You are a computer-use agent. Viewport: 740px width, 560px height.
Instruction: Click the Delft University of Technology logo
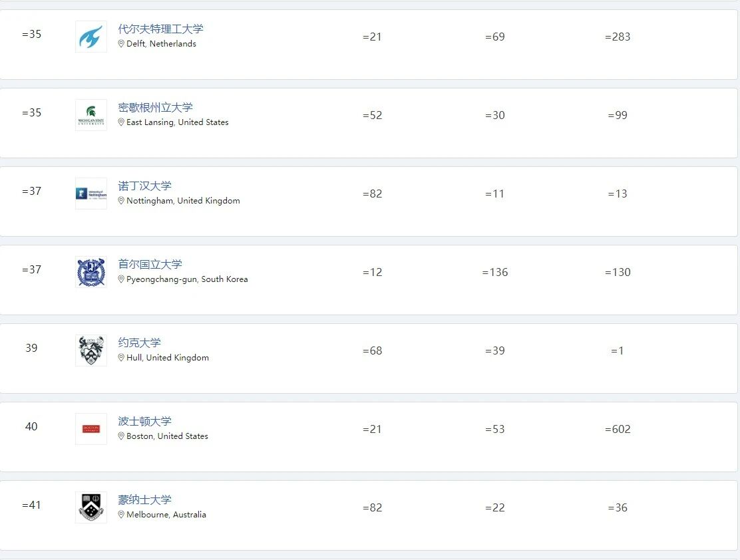point(91,37)
